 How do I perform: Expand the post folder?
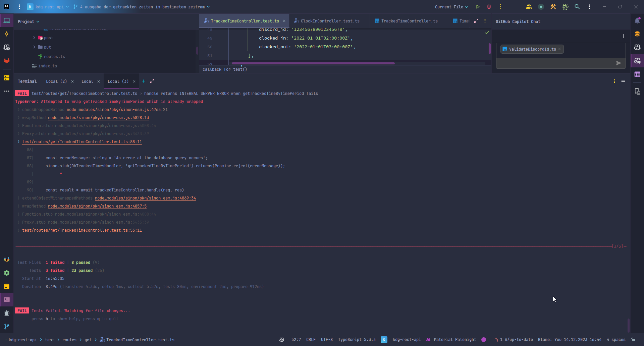[x=34, y=38]
